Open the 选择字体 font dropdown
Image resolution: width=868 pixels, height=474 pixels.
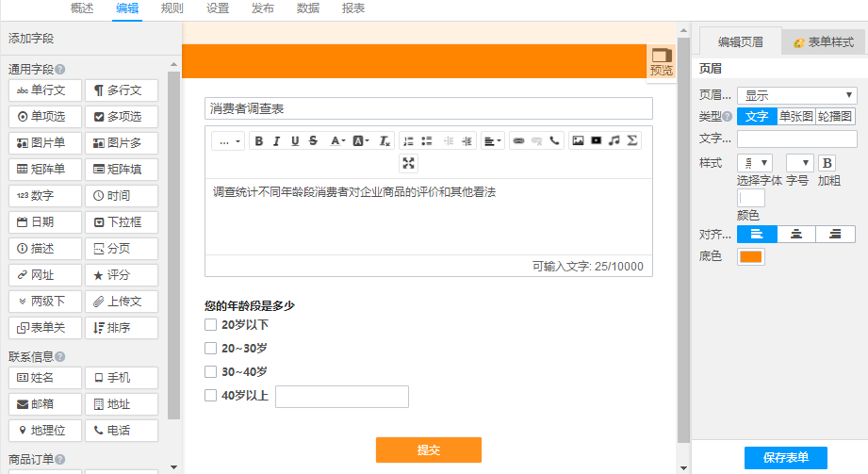click(755, 163)
